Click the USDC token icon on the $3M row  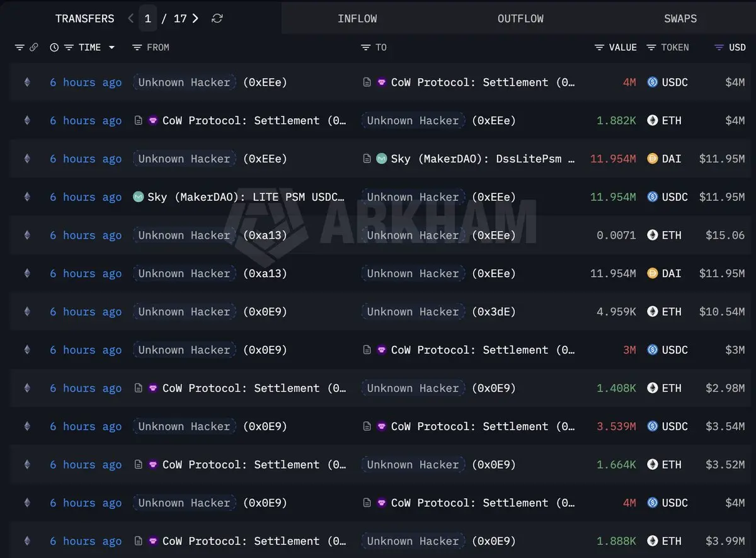coord(652,350)
